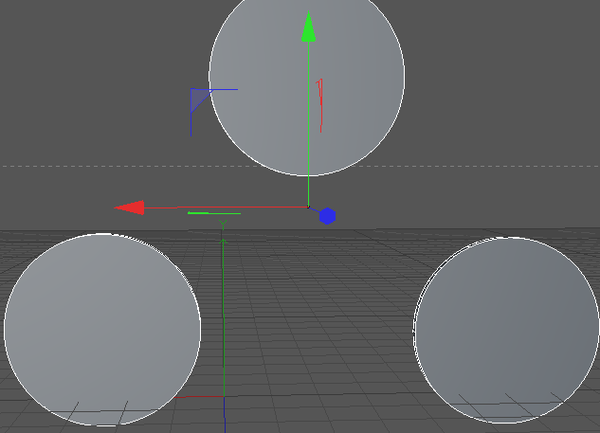Screen dimensions: 600x433
Task: Pick the bottom right sphere
Action: 507,332
